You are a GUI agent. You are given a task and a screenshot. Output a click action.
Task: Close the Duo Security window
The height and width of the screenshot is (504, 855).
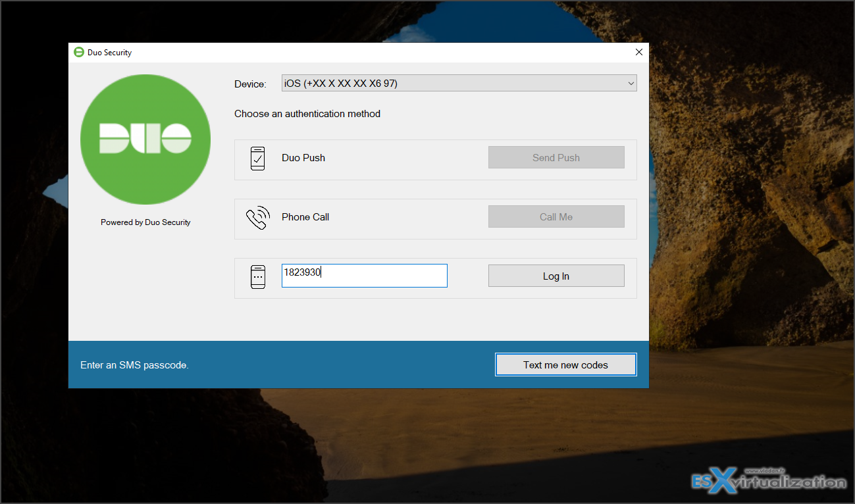click(x=638, y=53)
